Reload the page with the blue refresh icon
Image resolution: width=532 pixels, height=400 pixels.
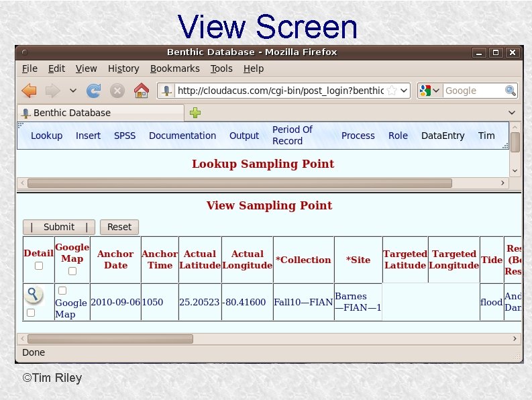[x=94, y=91]
